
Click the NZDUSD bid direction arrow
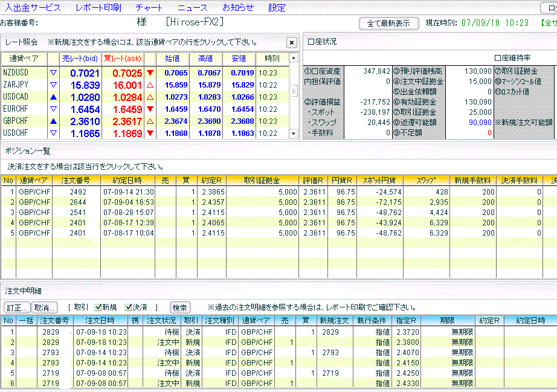[x=53, y=73]
